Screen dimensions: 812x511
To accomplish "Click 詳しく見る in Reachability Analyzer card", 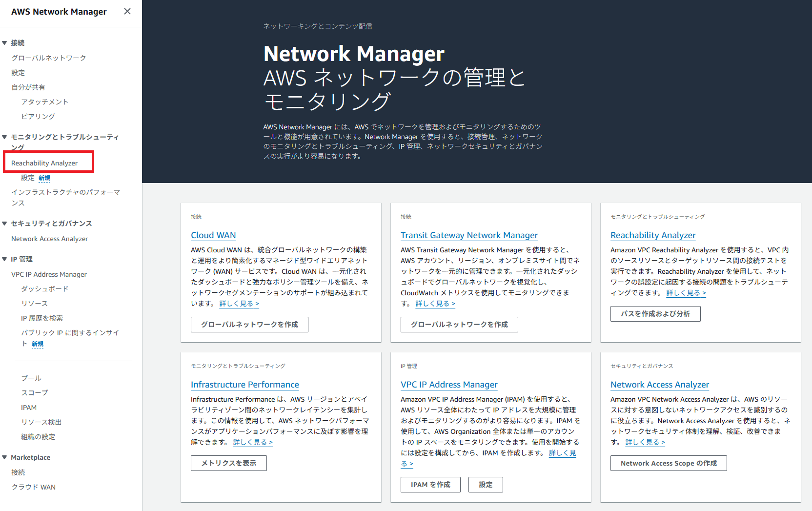I will (686, 293).
